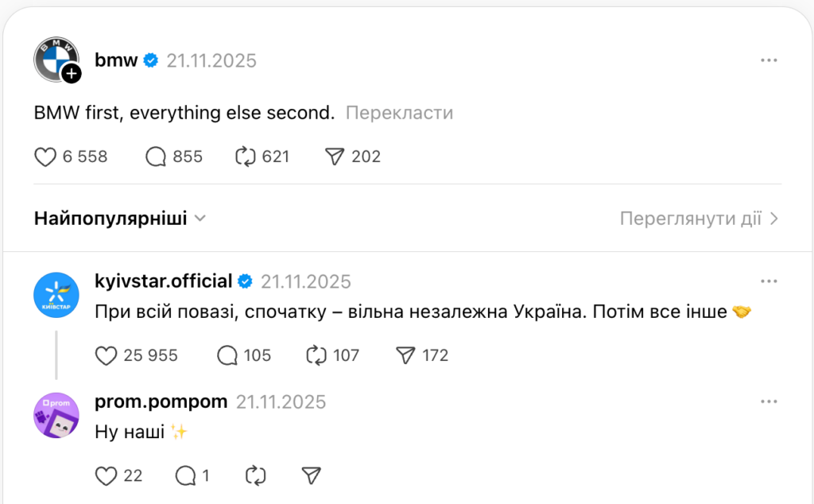Repost the BMW post
The image size is (814, 504).
pyautogui.click(x=244, y=157)
